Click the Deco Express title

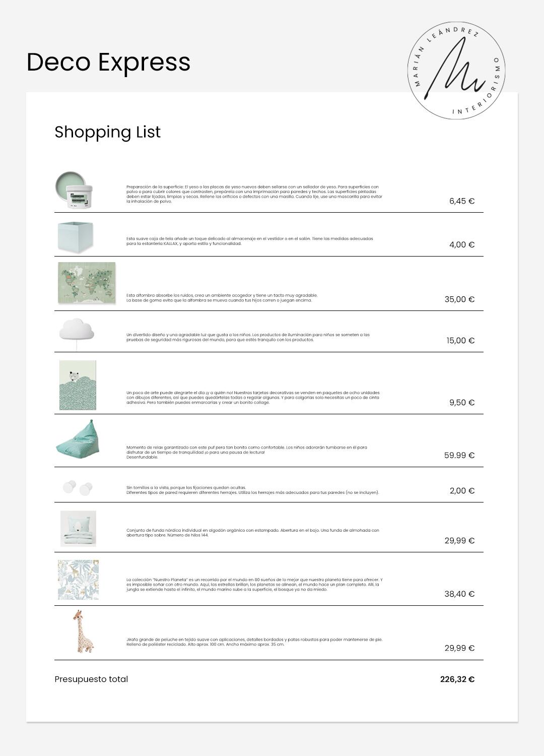pos(108,62)
